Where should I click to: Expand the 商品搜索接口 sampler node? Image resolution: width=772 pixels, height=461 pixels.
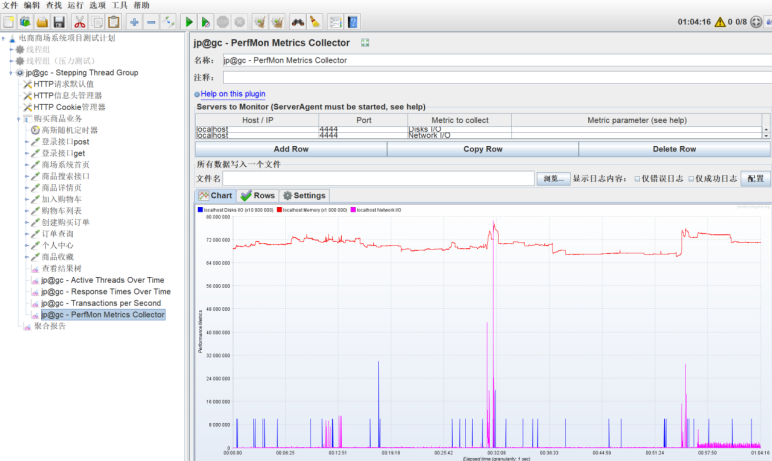pyautogui.click(x=27, y=176)
